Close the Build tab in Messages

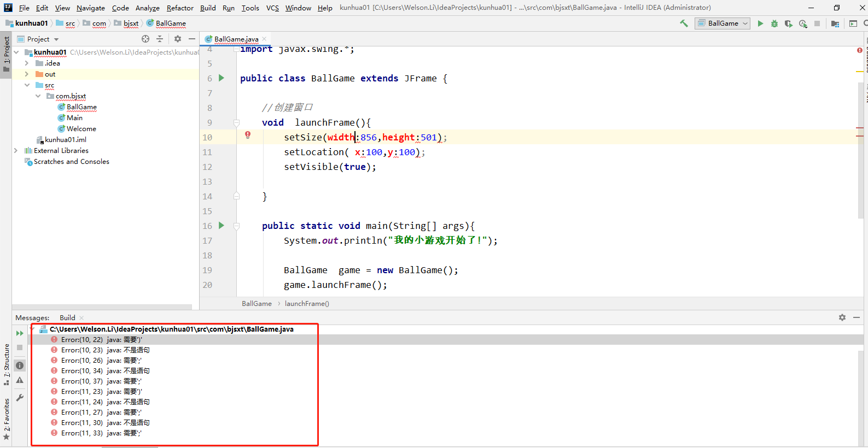[81, 318]
